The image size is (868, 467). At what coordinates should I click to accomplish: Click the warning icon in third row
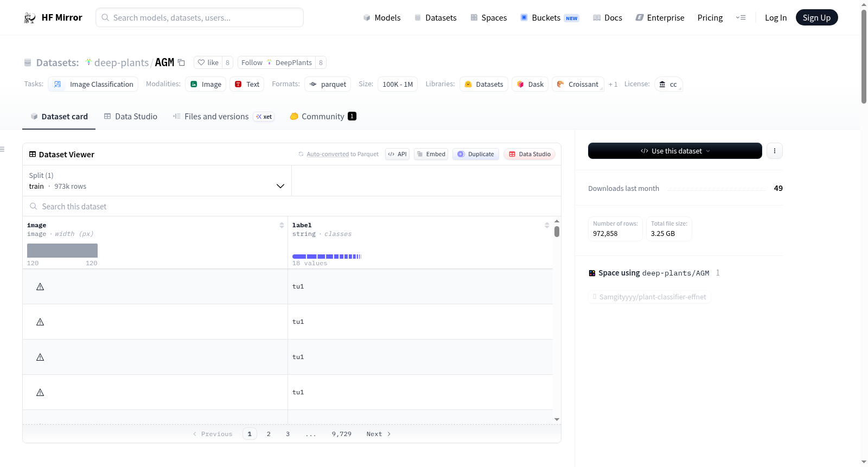click(40, 357)
